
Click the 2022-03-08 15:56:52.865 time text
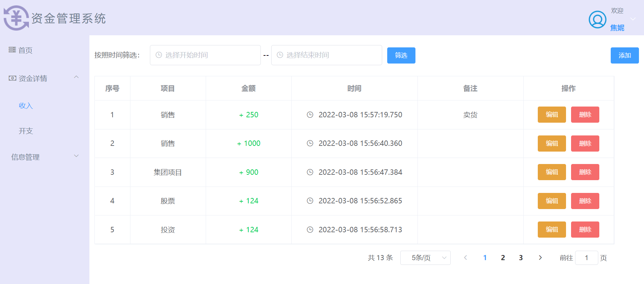tap(360, 201)
